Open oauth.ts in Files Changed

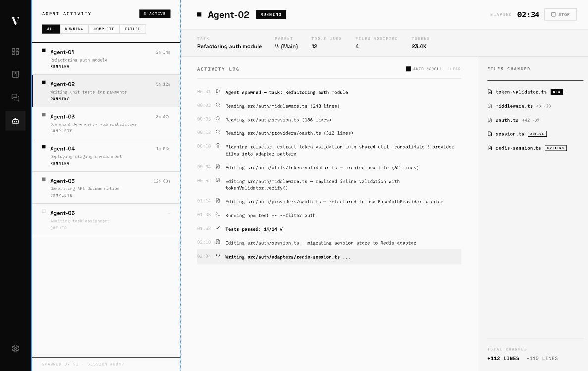pos(507,120)
